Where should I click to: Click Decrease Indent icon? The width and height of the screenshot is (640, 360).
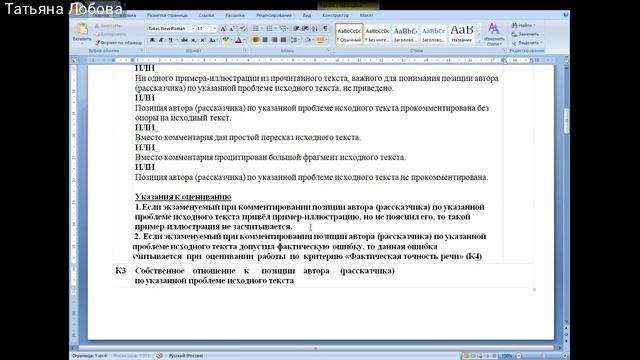pos(296,29)
